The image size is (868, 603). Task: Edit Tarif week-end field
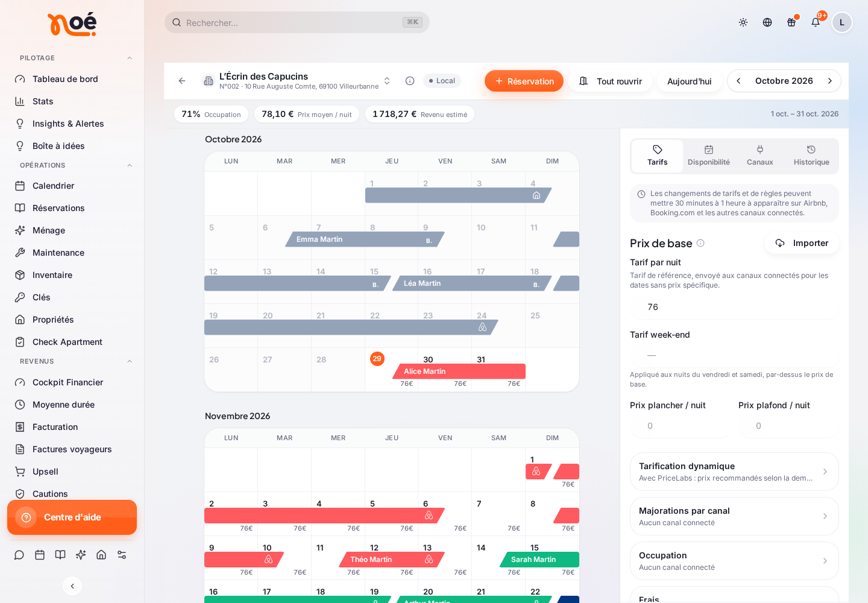pyautogui.click(x=734, y=355)
